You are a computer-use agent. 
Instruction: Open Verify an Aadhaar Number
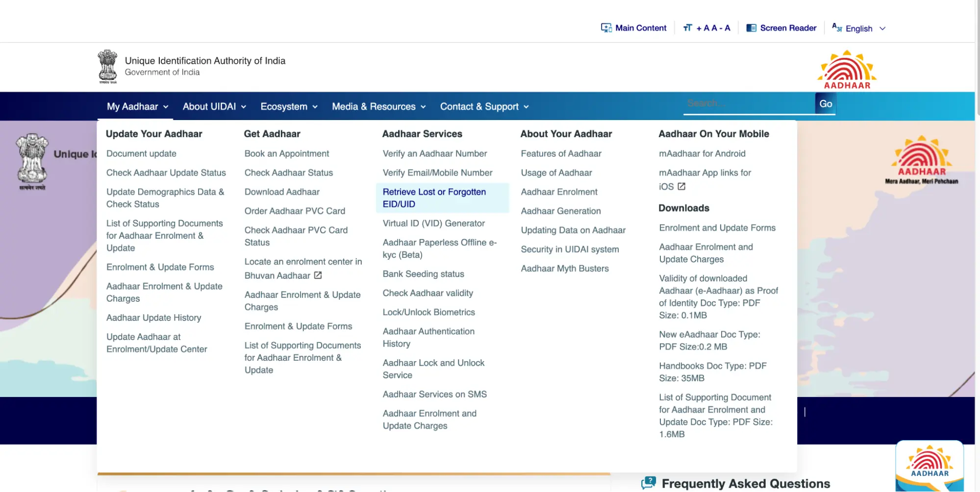click(x=434, y=153)
